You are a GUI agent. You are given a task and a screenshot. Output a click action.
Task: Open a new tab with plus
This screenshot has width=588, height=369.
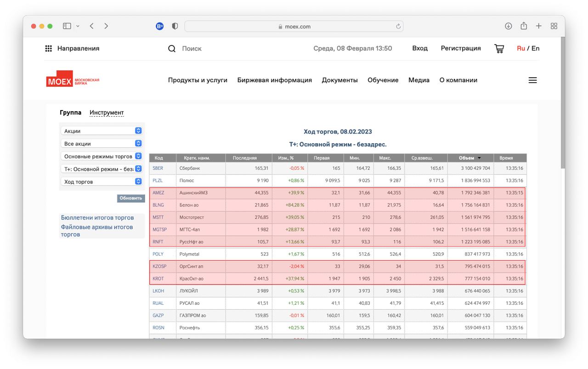coord(539,26)
